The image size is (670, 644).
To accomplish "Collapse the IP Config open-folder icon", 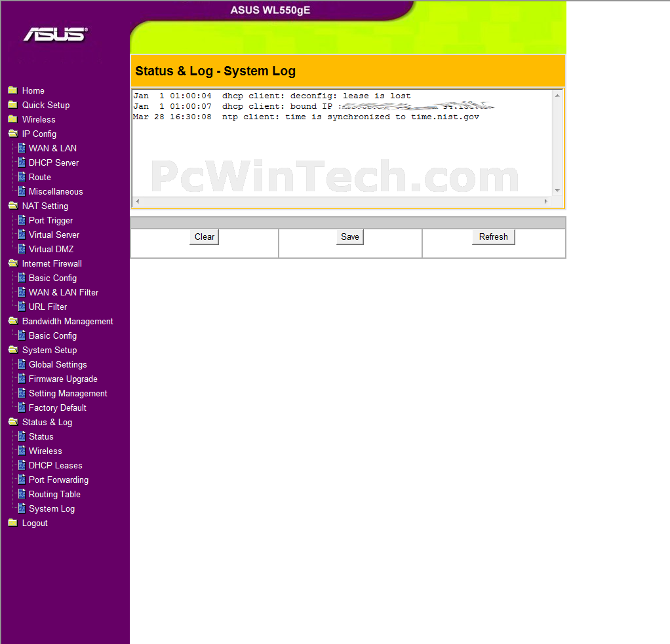I will tap(13, 134).
